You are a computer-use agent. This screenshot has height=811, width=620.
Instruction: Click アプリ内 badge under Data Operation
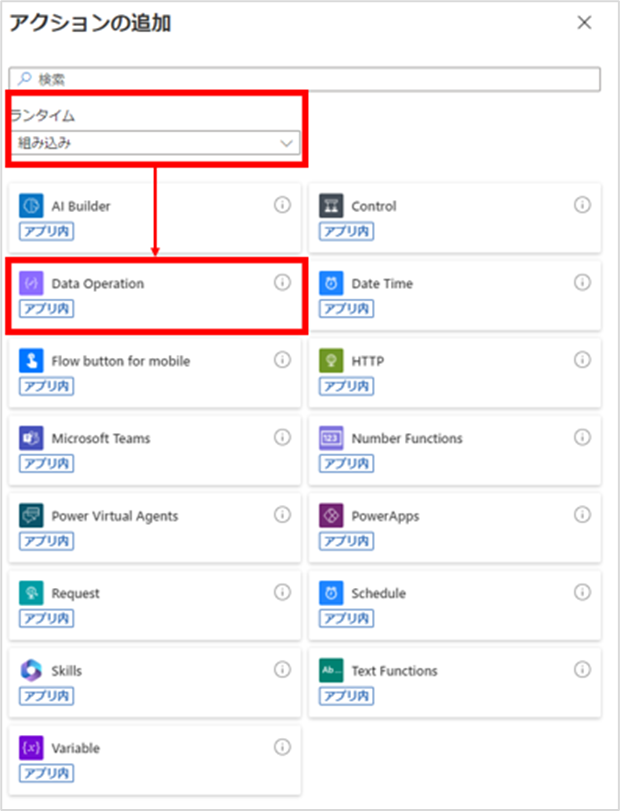tap(47, 309)
